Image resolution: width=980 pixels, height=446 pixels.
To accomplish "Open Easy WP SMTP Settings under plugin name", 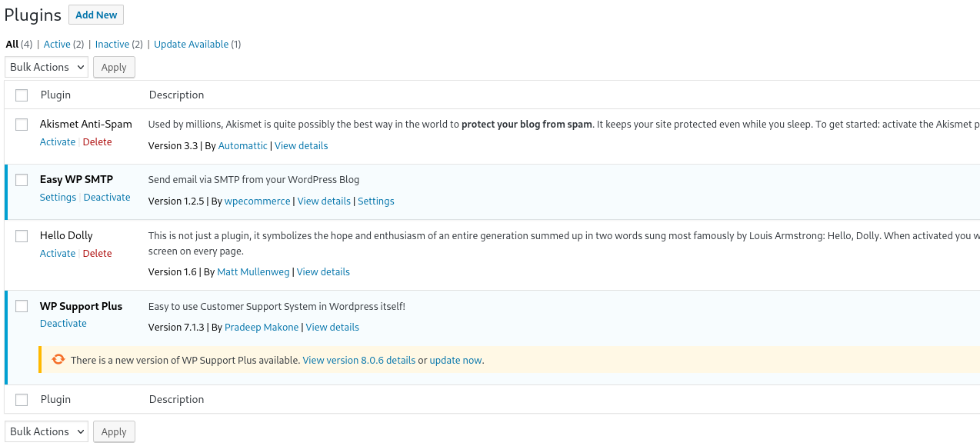I will [x=58, y=198].
